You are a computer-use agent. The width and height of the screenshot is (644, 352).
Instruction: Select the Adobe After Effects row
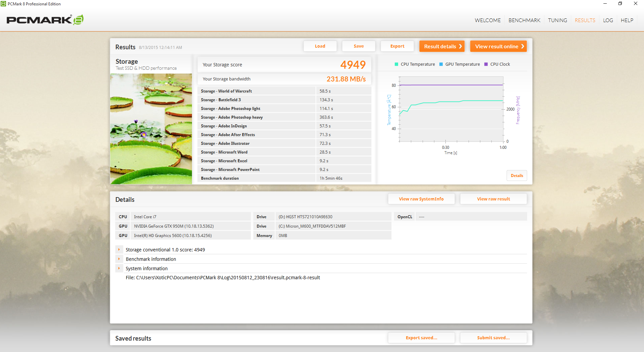pyautogui.click(x=284, y=135)
